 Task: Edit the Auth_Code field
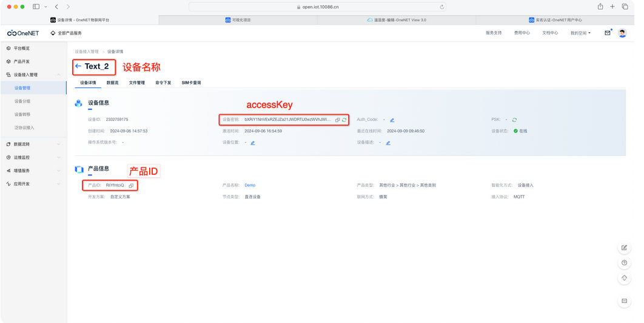point(392,120)
